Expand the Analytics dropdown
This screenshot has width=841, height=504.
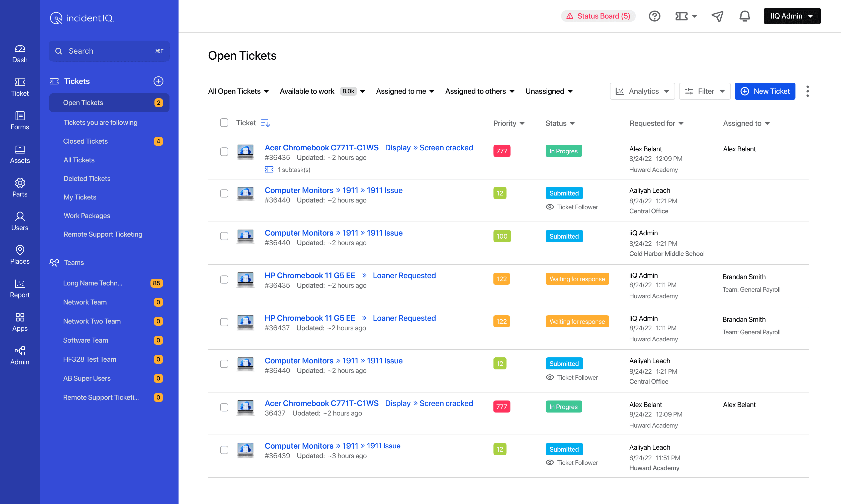pyautogui.click(x=642, y=91)
